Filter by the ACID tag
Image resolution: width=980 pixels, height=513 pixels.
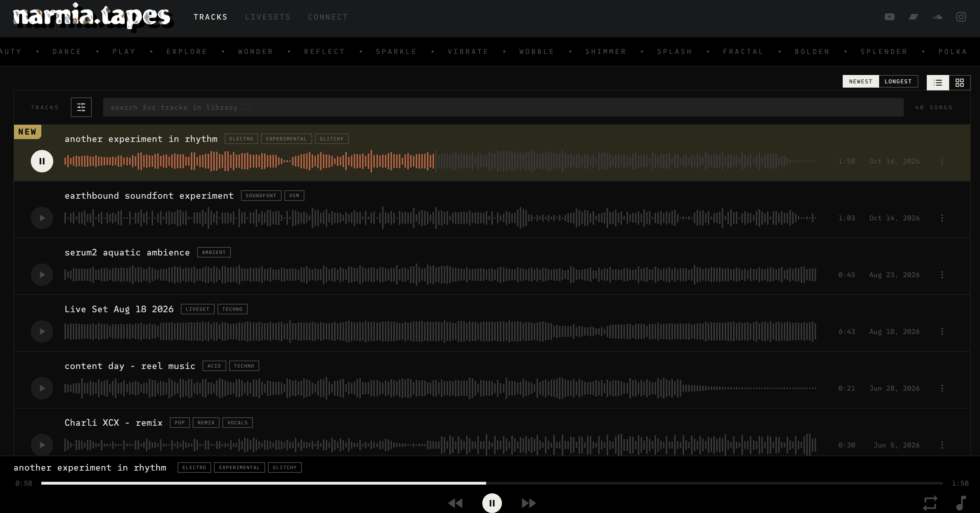click(214, 365)
